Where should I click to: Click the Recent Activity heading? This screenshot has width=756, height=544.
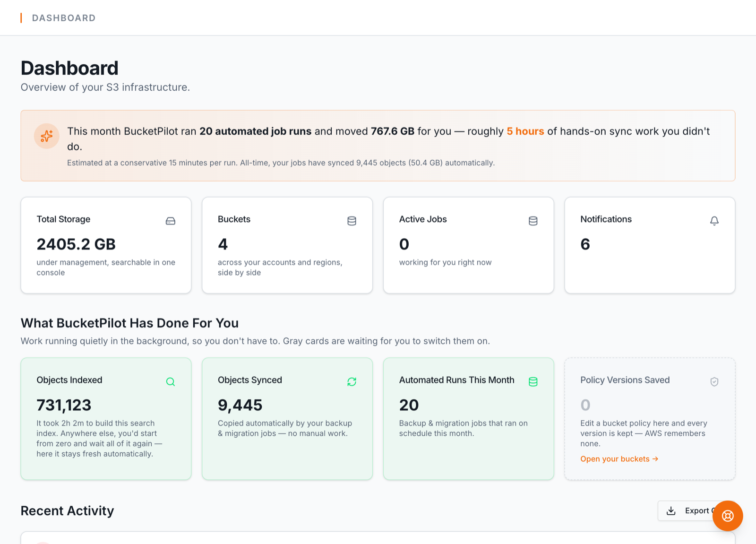68,511
